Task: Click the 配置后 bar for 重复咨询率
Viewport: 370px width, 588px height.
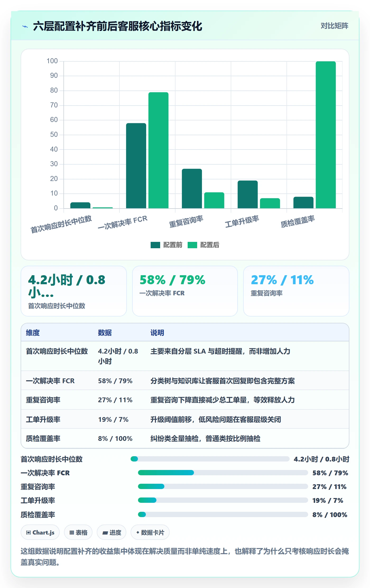Action: 214,200
